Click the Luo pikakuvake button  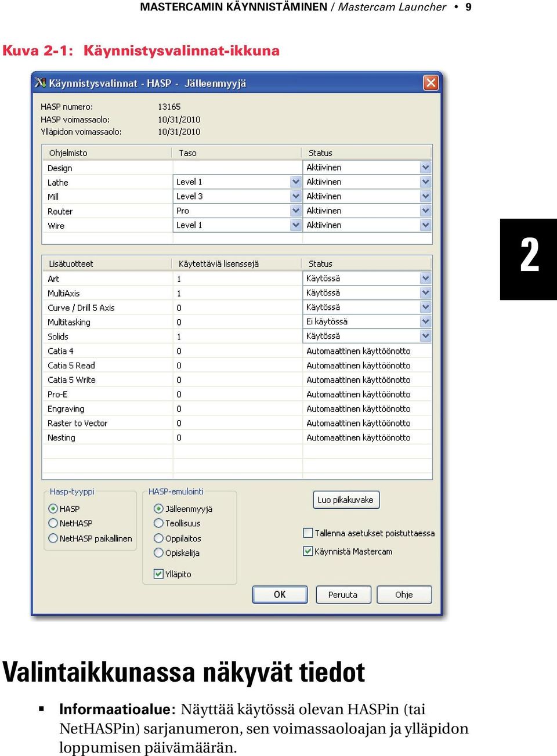[346, 500]
